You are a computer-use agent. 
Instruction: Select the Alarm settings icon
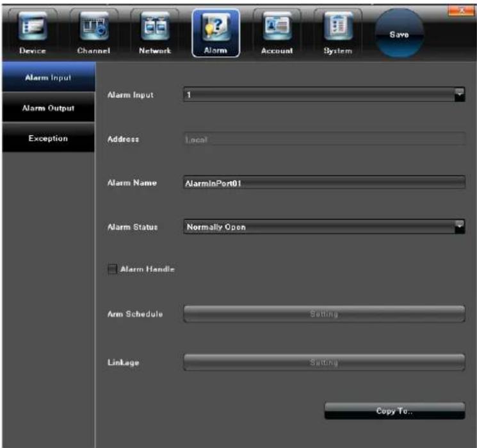point(216,33)
